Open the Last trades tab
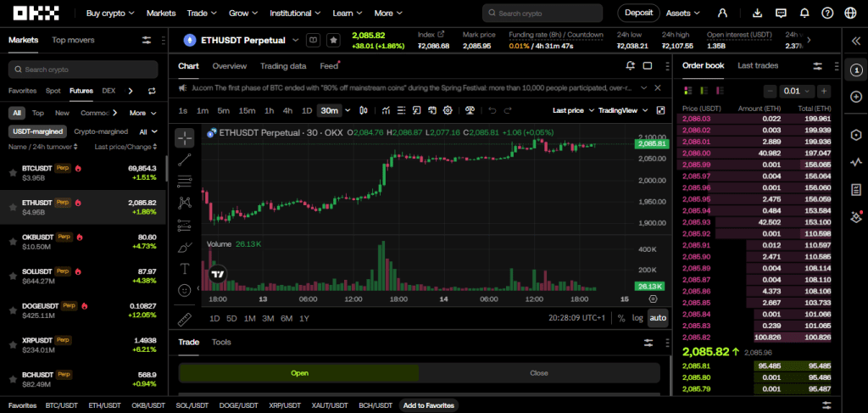Image resolution: width=868 pixels, height=413 pixels. click(x=757, y=65)
